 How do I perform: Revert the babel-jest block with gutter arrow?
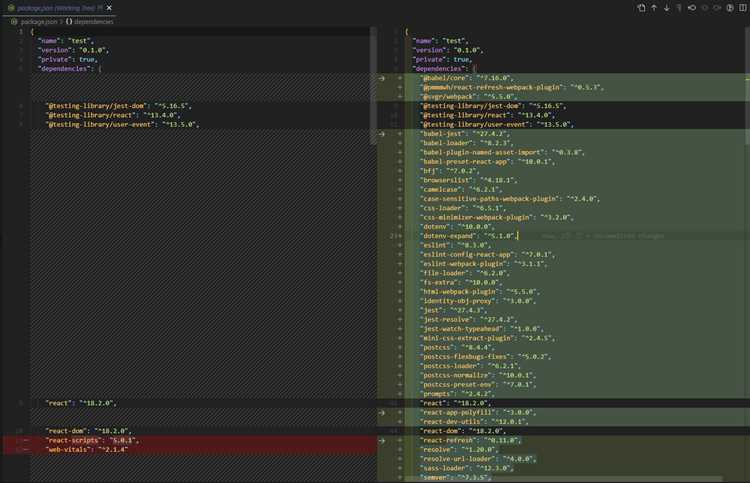pyautogui.click(x=382, y=134)
